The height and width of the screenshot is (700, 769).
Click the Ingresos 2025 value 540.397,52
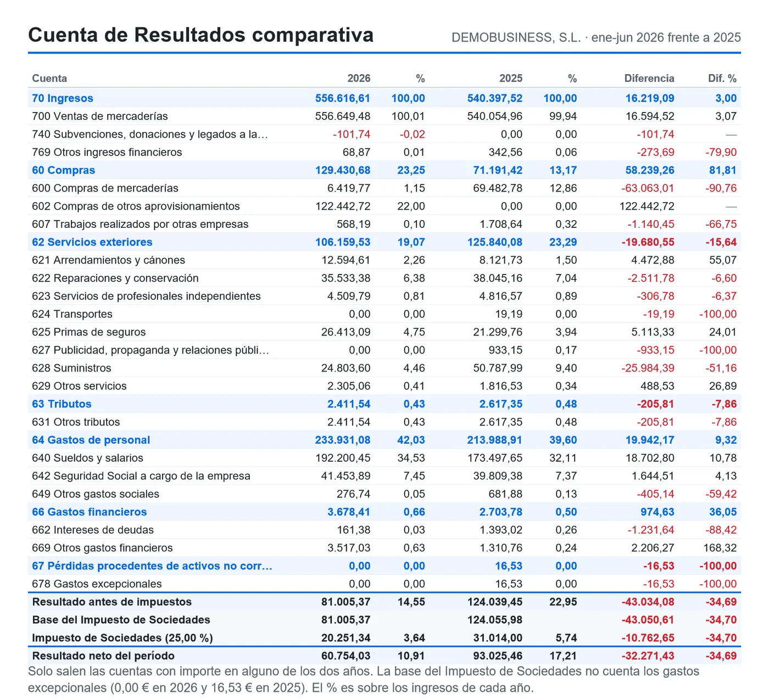click(495, 98)
